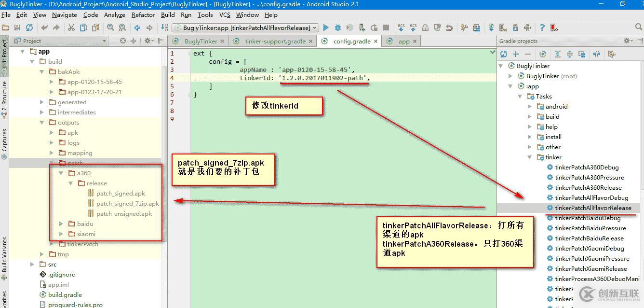Select app-0120-15-58-45 folder

(94, 82)
